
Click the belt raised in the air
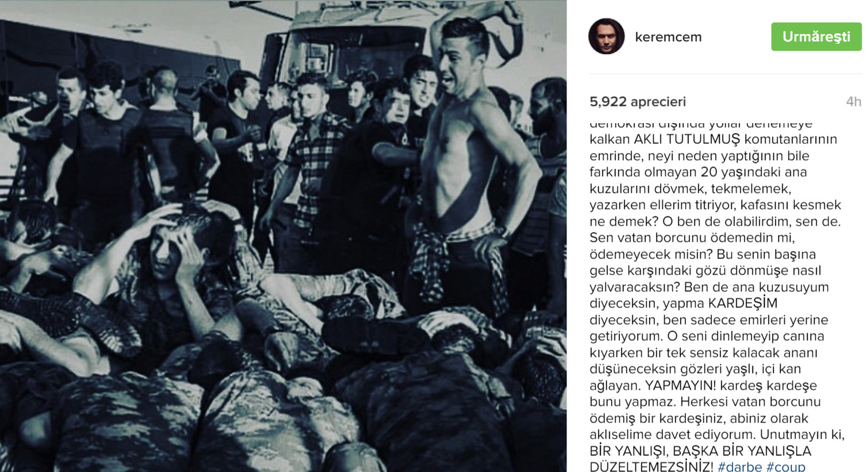tap(506, 29)
